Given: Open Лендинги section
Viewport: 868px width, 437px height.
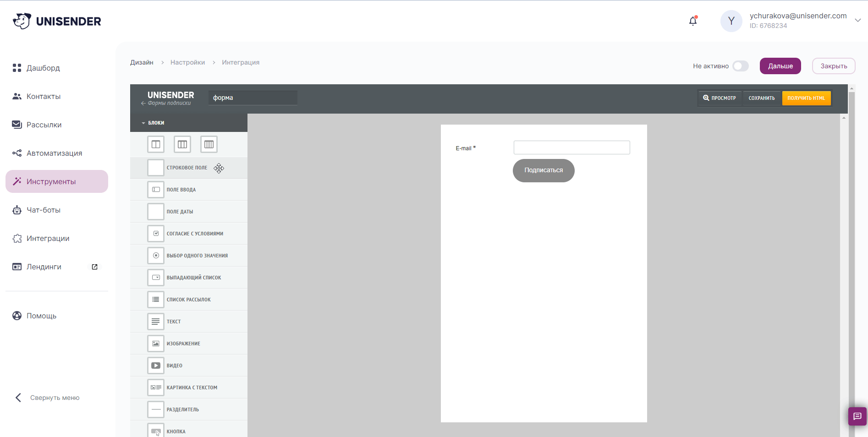Looking at the screenshot, I should tap(44, 267).
